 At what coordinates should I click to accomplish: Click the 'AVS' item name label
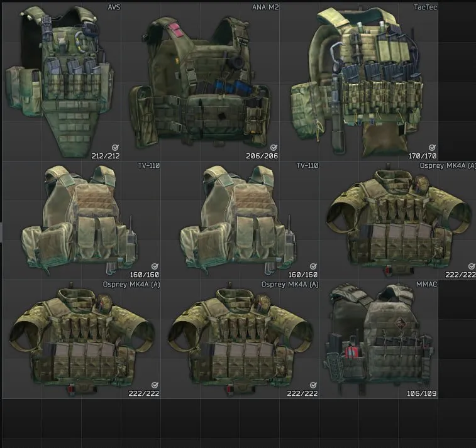pyautogui.click(x=114, y=7)
